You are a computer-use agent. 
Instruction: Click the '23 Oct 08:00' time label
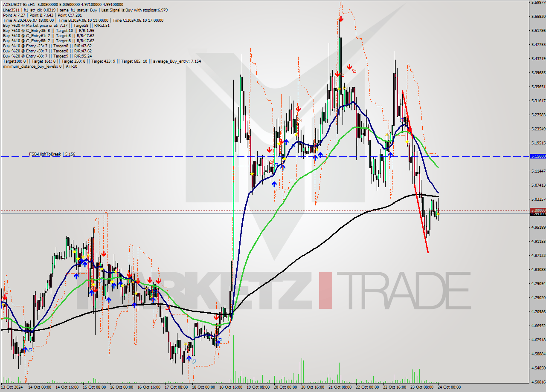(422, 387)
